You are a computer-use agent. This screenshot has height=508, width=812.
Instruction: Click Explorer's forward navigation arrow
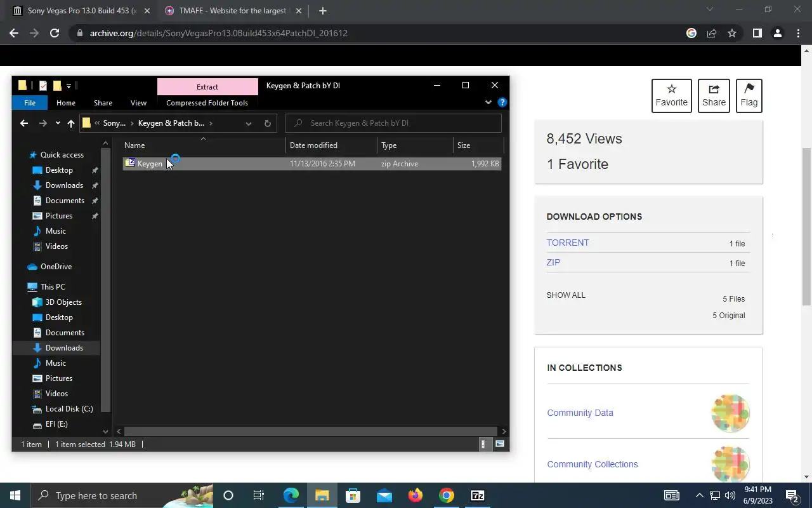coord(43,123)
